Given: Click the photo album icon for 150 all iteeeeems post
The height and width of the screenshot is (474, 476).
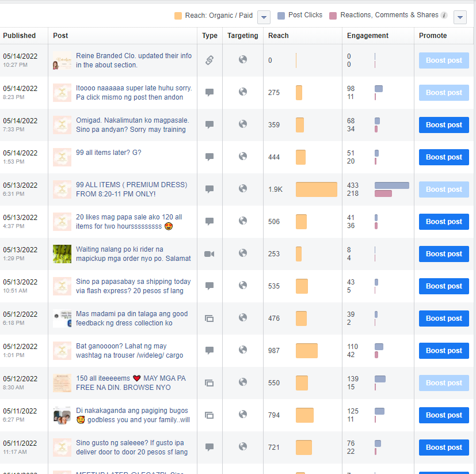Looking at the screenshot, I should click(x=209, y=383).
